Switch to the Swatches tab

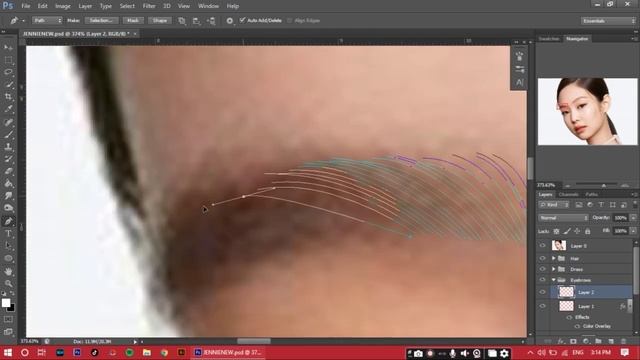[549, 39]
